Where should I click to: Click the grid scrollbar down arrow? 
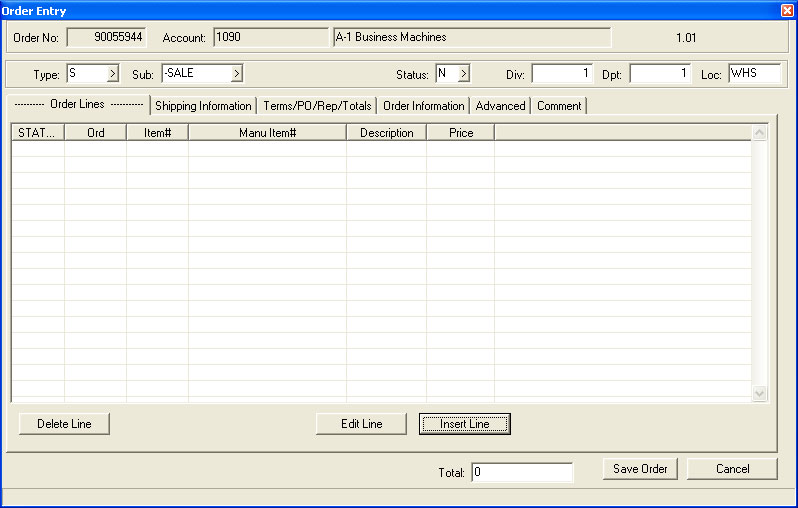coord(759,393)
